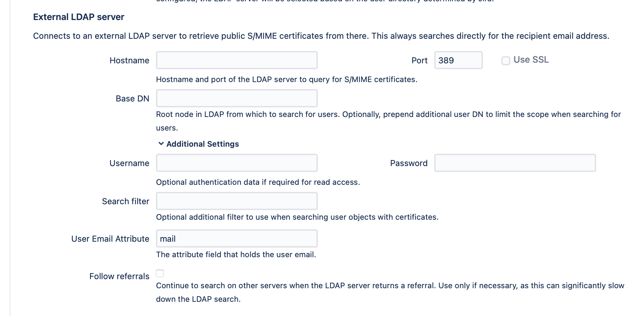Collapse the Additional Settings chevron arrow
The image size is (644, 316).
161,144
